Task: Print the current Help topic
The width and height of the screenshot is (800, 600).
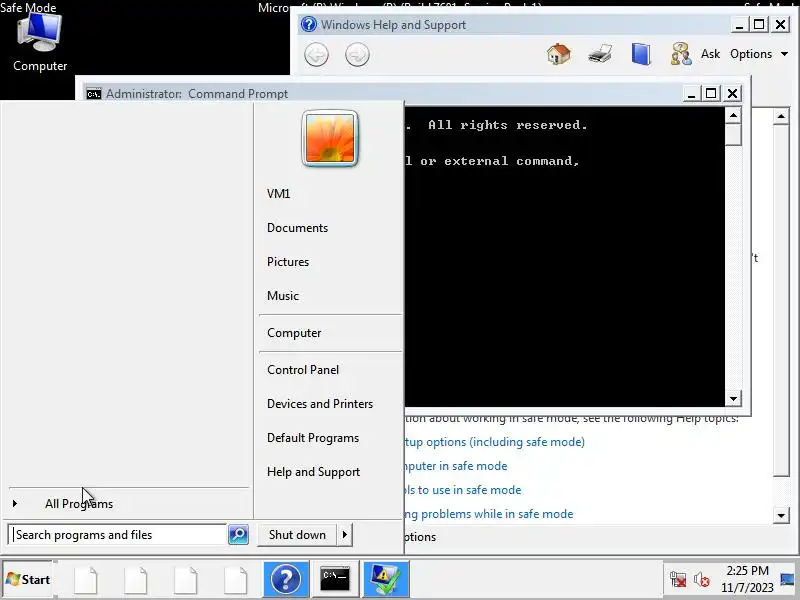Action: (x=600, y=54)
